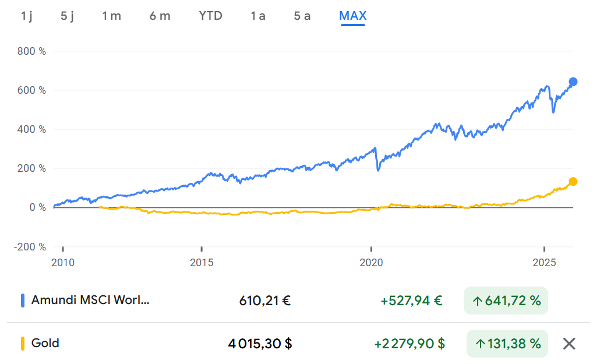Remove Gold comparison with X icon
Screen dimensions: 600x364
click(569, 344)
